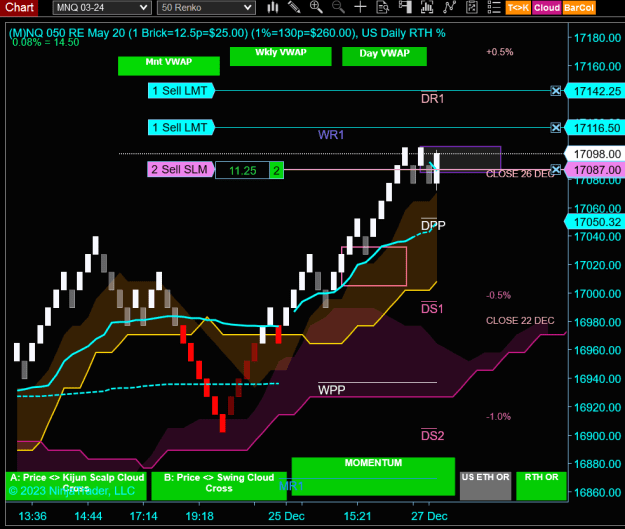Click the 0.08% = 14.50 readout
The image size is (625, 529).
pos(45,42)
